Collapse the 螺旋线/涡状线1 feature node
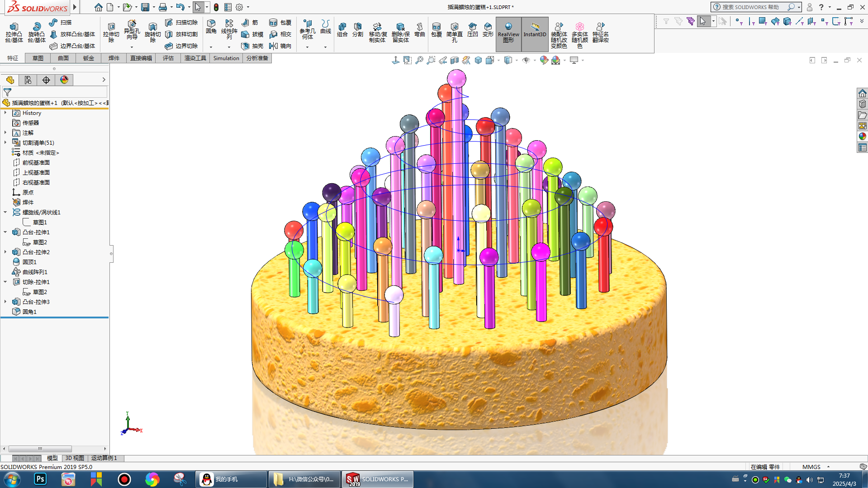This screenshot has height=488, width=868. coord(5,212)
